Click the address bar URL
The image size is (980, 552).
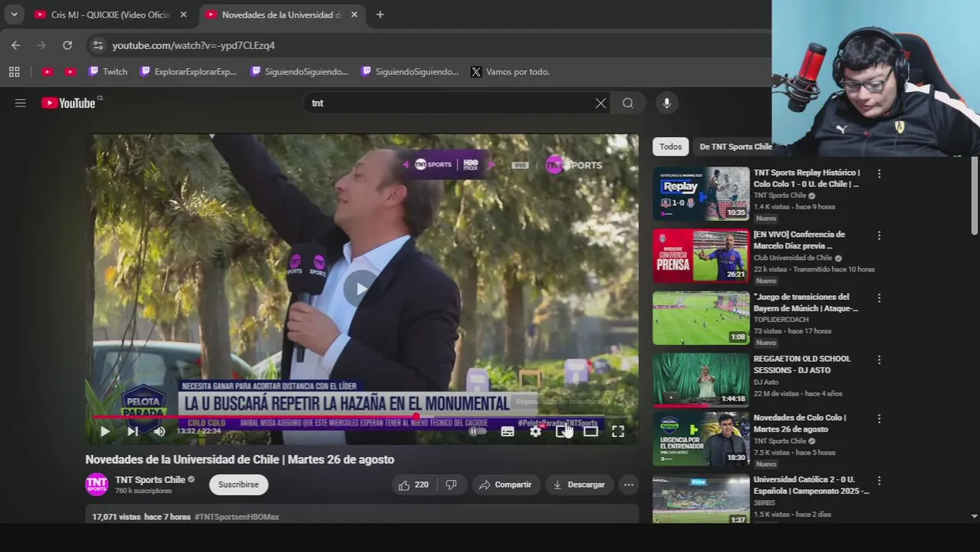point(194,45)
